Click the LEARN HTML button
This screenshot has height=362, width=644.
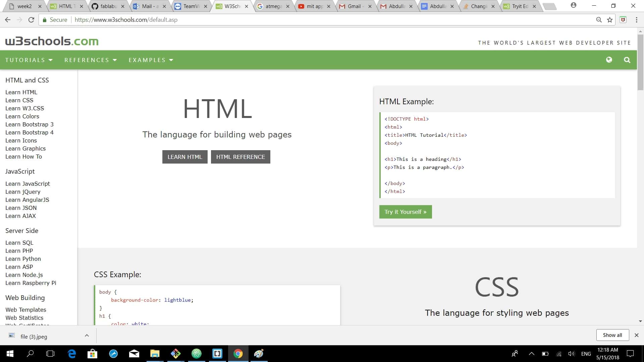185,157
